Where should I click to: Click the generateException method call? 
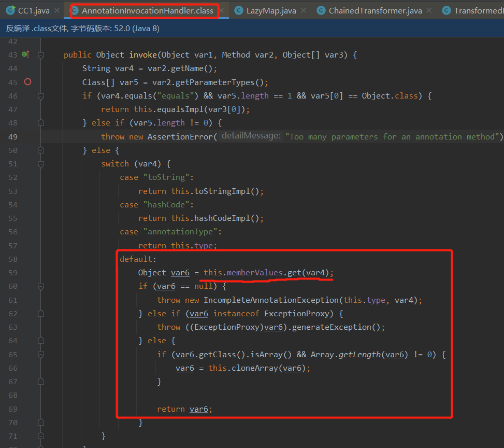pos(332,327)
